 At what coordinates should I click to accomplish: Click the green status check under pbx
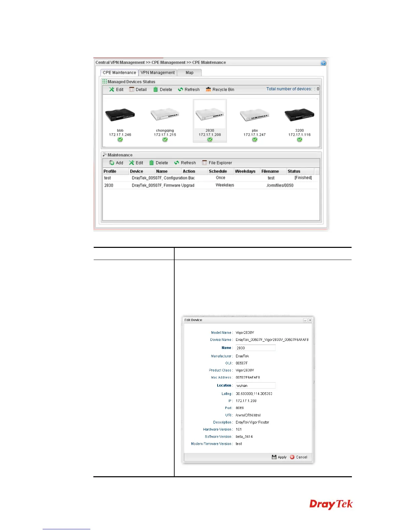pyautogui.click(x=255, y=140)
